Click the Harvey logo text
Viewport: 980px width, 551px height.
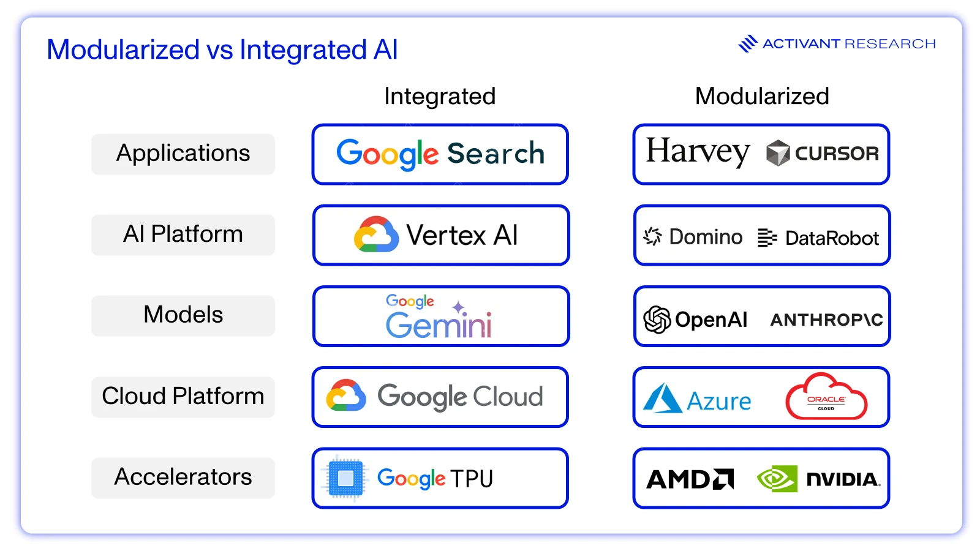[x=698, y=151]
